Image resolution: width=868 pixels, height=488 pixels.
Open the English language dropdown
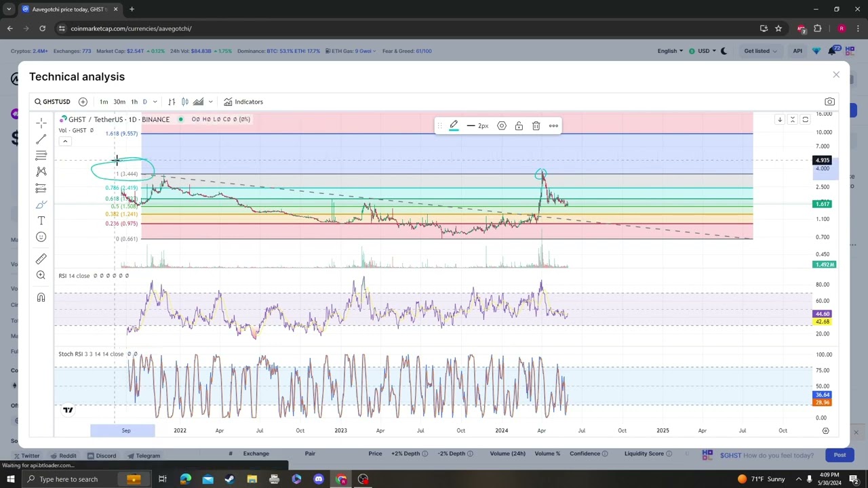670,51
